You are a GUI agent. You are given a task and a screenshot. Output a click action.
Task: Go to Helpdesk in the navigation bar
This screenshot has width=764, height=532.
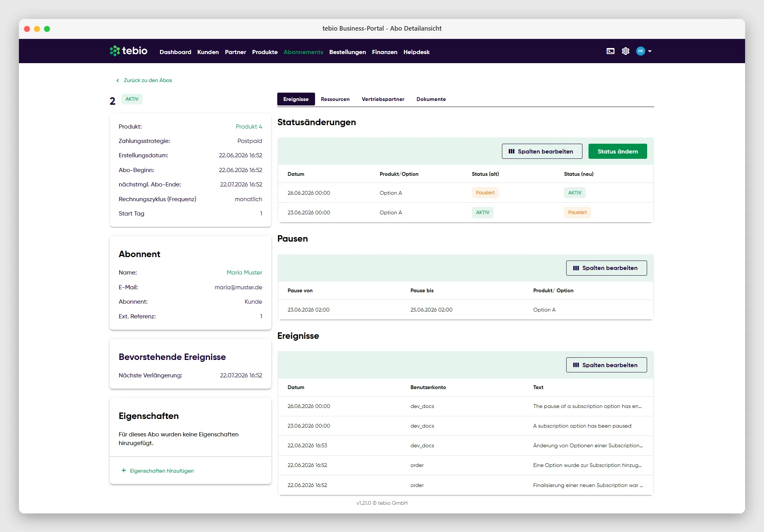click(x=416, y=52)
